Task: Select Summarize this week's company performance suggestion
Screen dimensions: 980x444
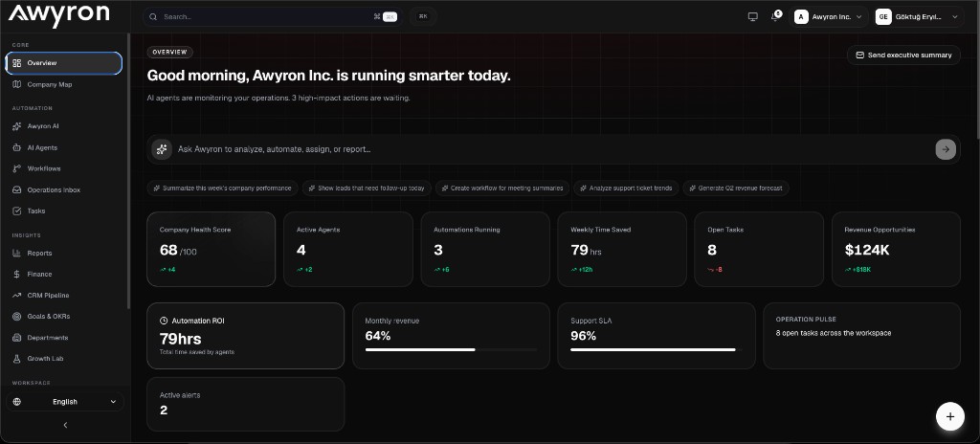Action: 222,189
